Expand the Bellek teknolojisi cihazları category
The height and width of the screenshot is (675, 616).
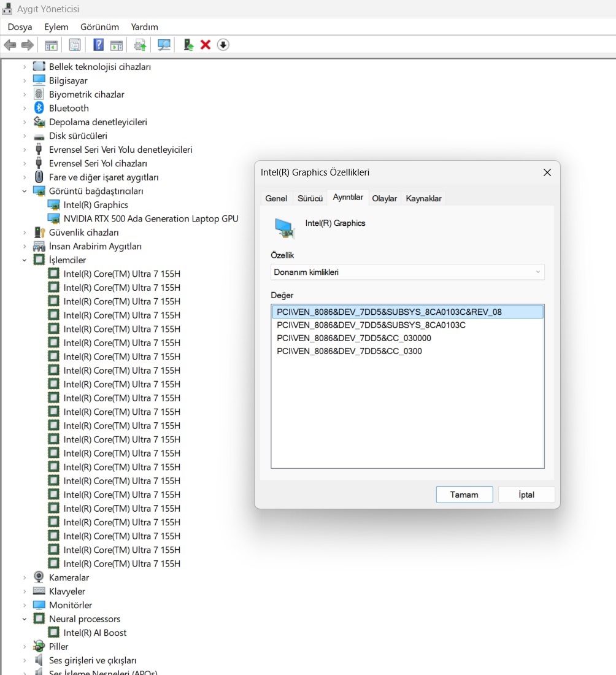[x=25, y=67]
